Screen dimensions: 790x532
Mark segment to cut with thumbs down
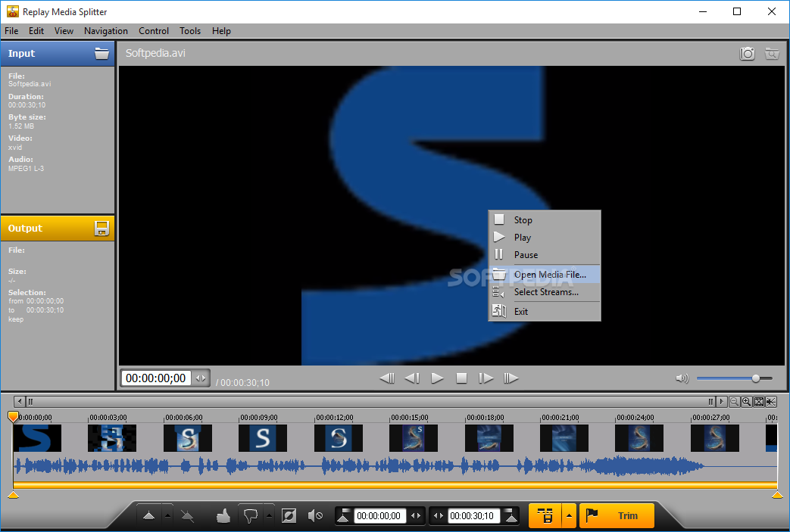[x=251, y=515]
